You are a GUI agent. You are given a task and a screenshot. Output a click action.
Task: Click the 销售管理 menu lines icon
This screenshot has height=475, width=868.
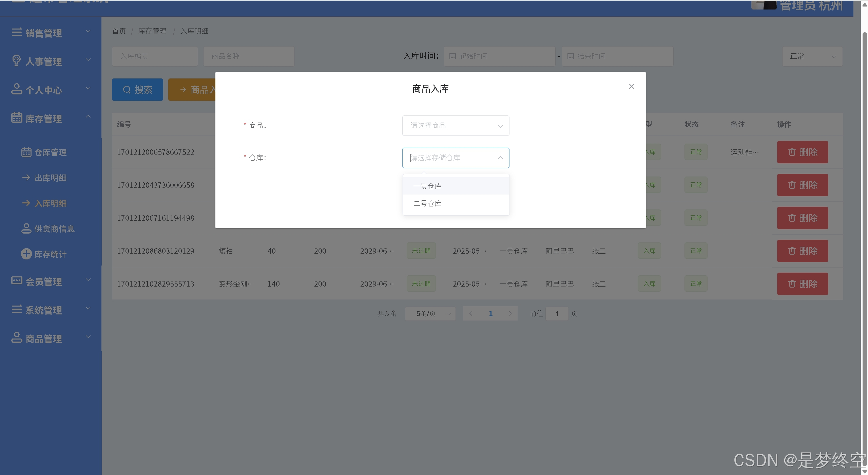pyautogui.click(x=16, y=32)
